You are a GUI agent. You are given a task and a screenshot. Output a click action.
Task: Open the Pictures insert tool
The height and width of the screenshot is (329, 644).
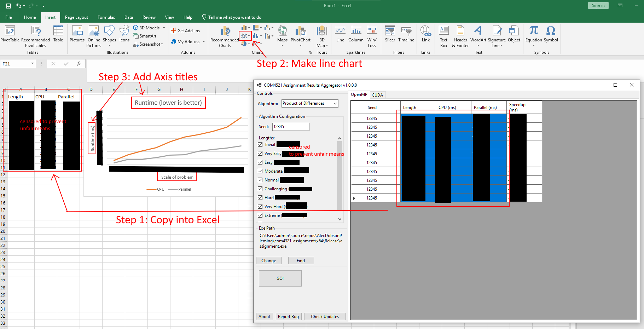point(77,31)
